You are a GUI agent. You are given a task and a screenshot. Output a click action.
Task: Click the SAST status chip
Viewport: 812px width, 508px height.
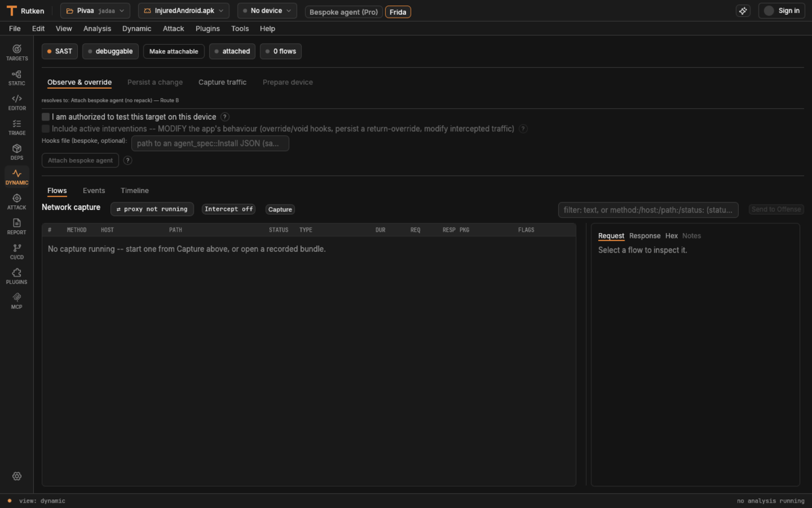(60, 51)
